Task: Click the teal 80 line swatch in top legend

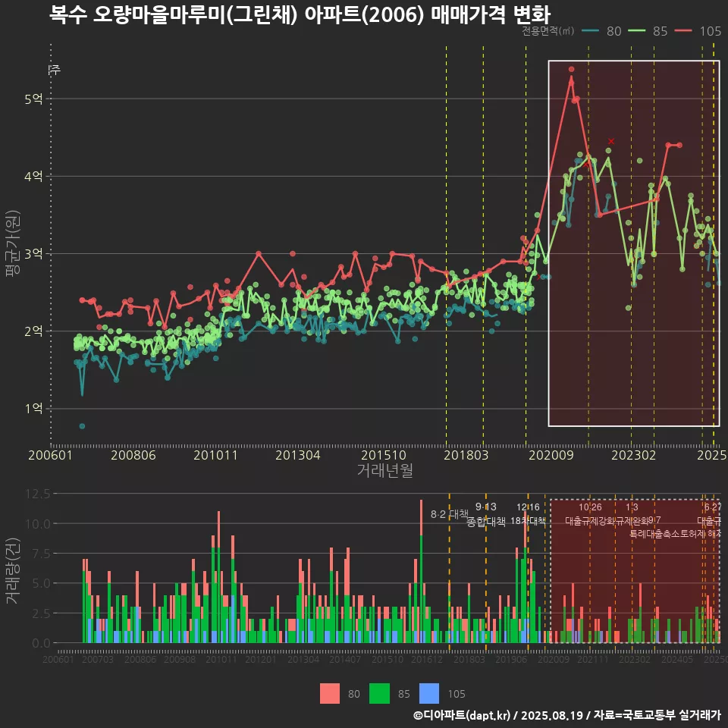Action: tap(591, 30)
